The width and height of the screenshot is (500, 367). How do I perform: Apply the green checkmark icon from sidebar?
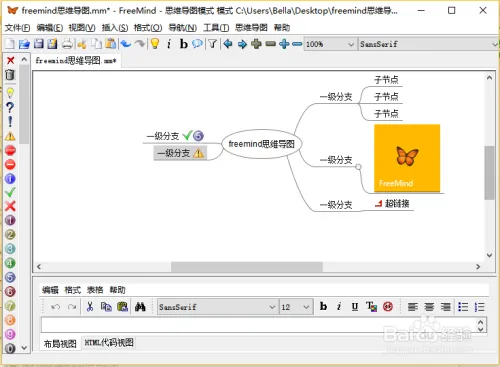point(10,192)
